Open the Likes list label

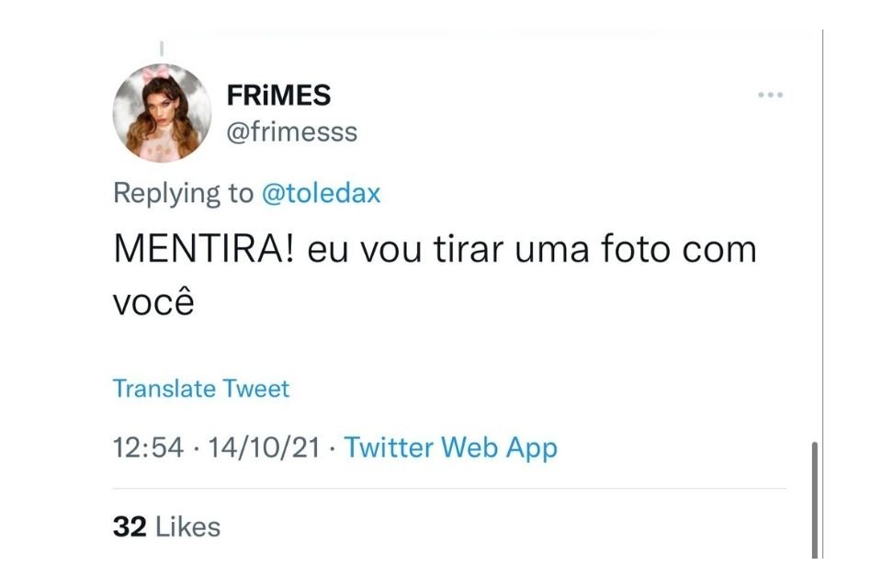pos(187,527)
